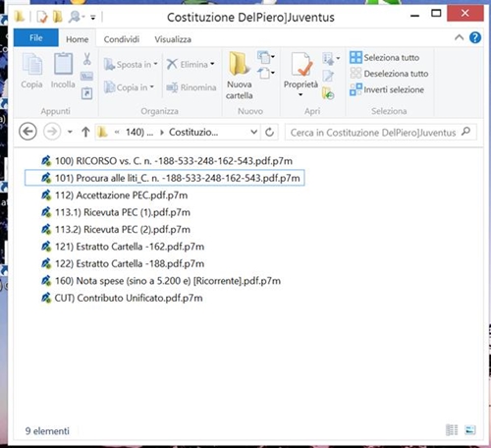Click the Nuova cartella folder icon
This screenshot has width=491, height=448.
239,64
